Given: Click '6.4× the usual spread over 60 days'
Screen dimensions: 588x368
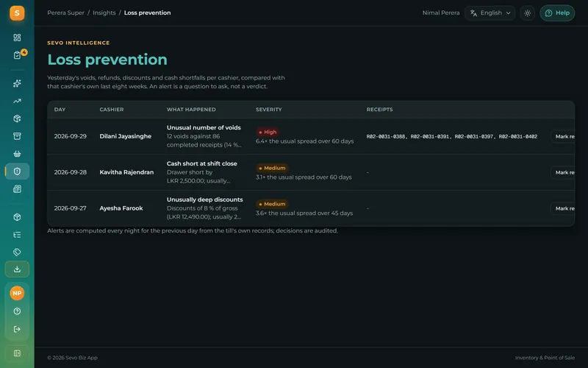Looking at the screenshot, I should [304, 141].
